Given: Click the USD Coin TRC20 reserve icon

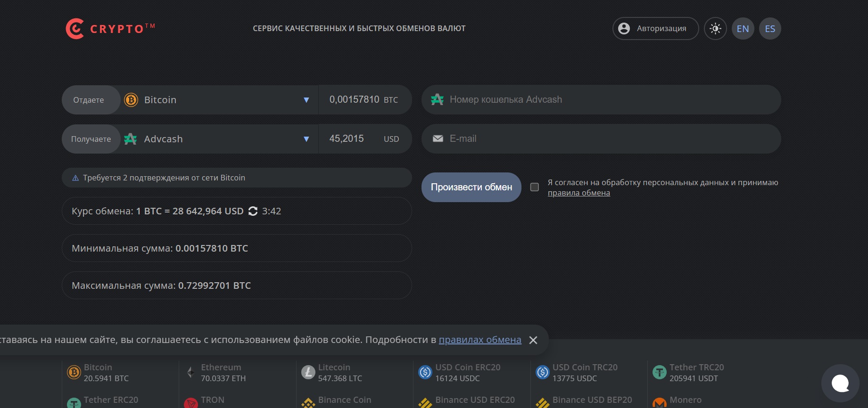Looking at the screenshot, I should tap(543, 373).
